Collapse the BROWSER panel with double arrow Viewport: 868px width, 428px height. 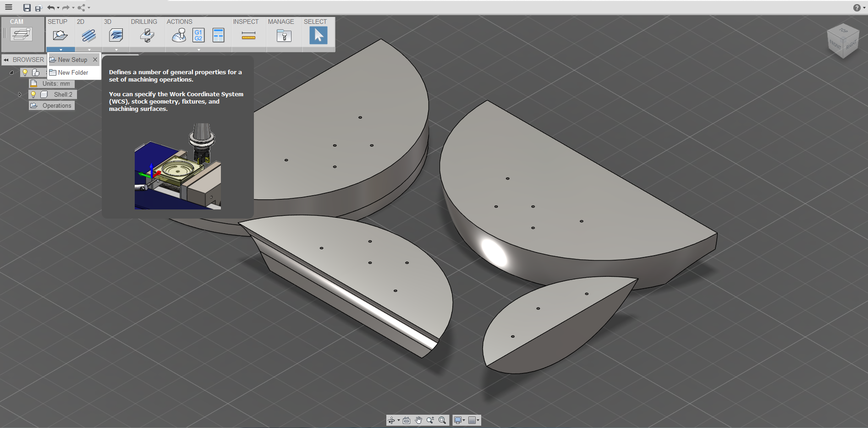(x=6, y=60)
